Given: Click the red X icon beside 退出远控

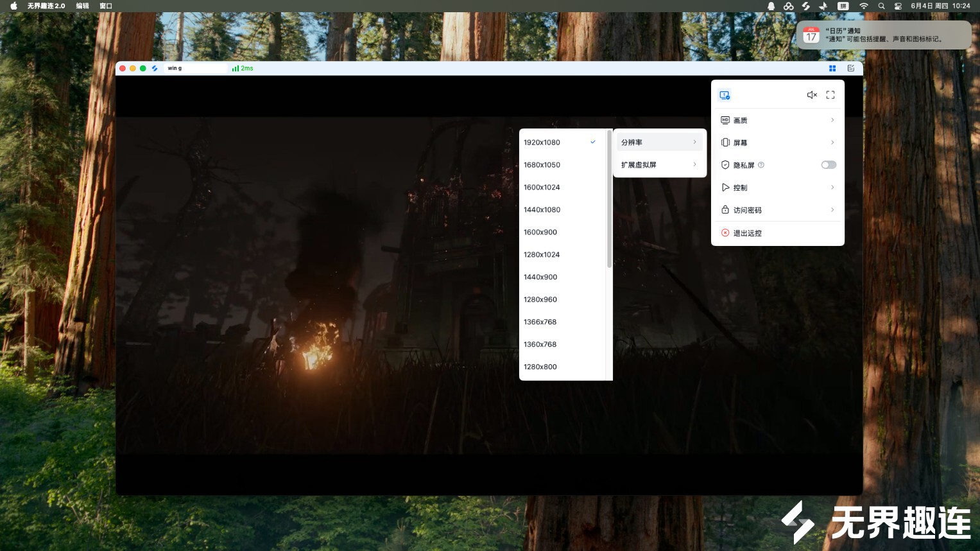Looking at the screenshot, I should [725, 233].
